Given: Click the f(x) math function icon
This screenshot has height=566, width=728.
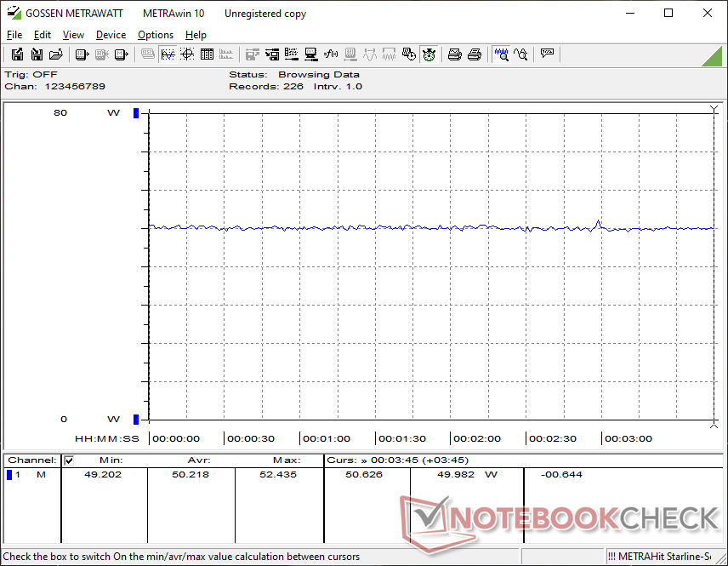Looking at the screenshot, I should coord(331,54).
